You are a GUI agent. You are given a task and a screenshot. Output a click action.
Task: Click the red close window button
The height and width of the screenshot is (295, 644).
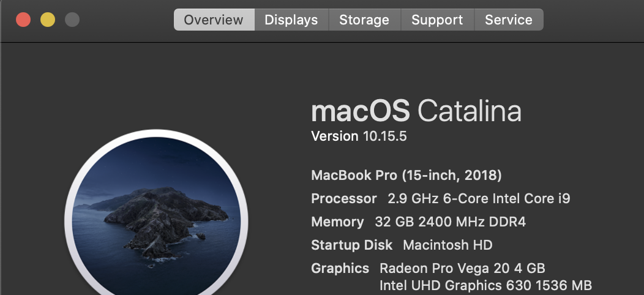pos(23,20)
